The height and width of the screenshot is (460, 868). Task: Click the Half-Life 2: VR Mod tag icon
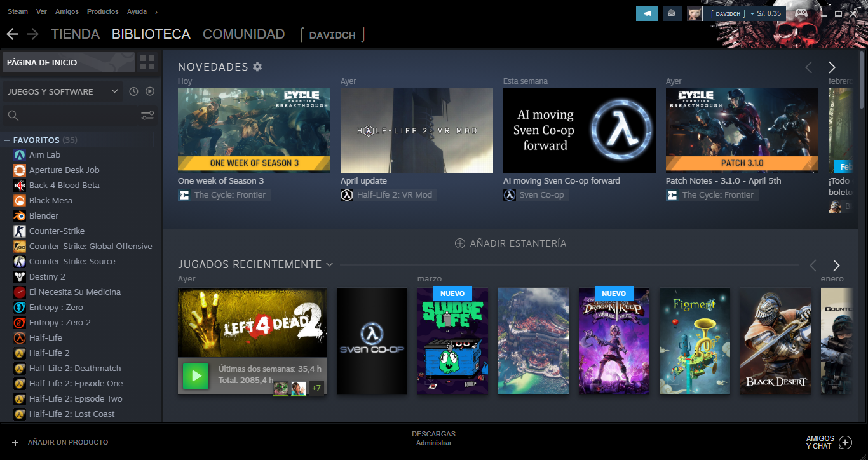tap(347, 195)
